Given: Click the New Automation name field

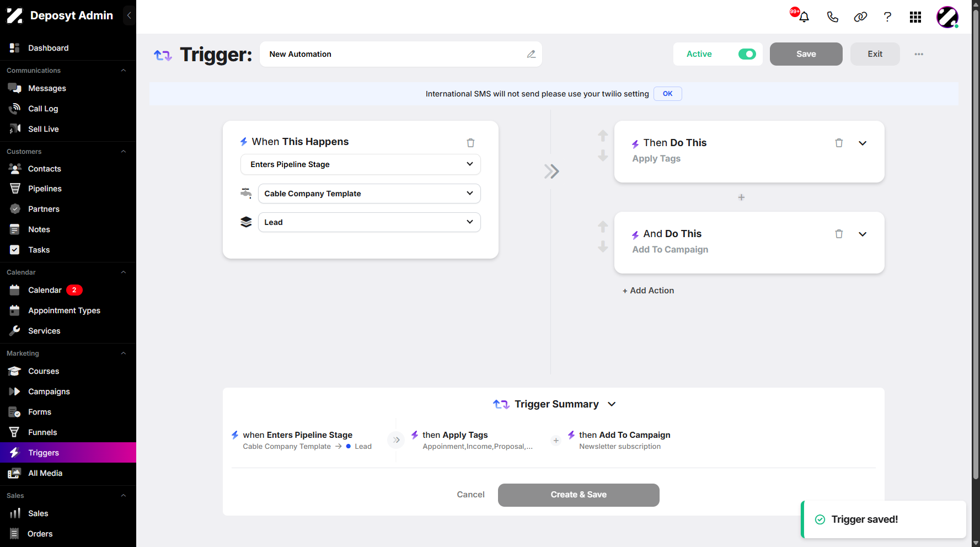Looking at the screenshot, I should (x=401, y=54).
